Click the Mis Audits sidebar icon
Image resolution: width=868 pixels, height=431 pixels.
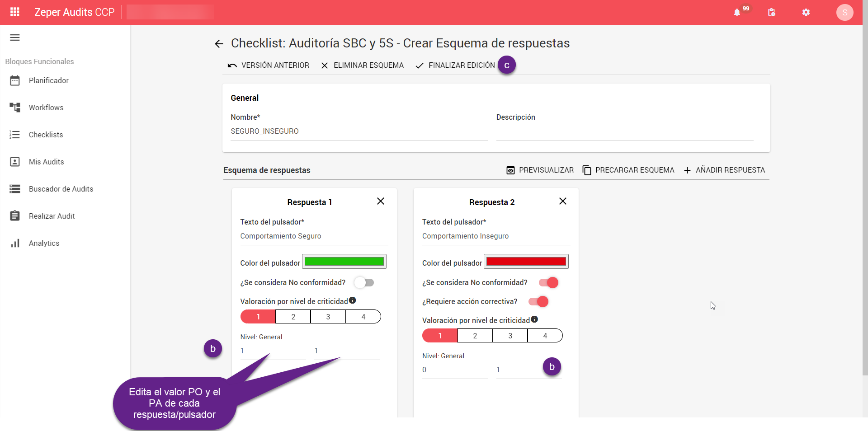[x=15, y=162]
